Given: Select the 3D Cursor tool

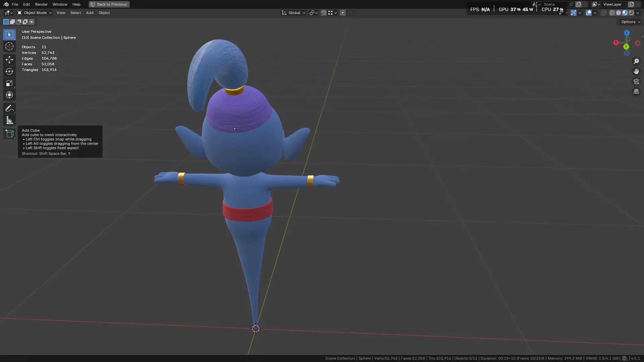Looking at the screenshot, I should [9, 46].
